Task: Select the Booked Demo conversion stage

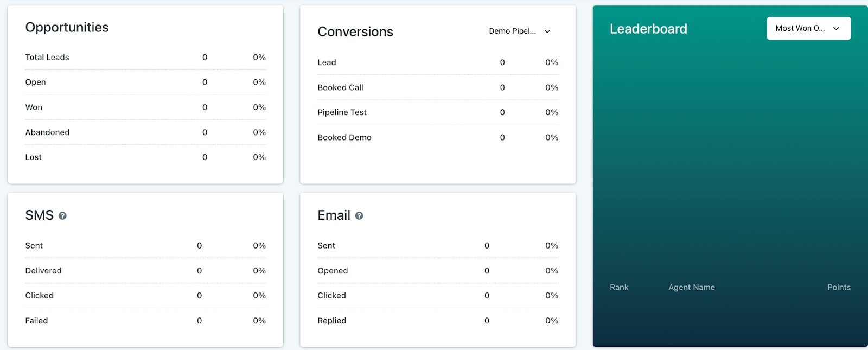Action: [x=344, y=137]
